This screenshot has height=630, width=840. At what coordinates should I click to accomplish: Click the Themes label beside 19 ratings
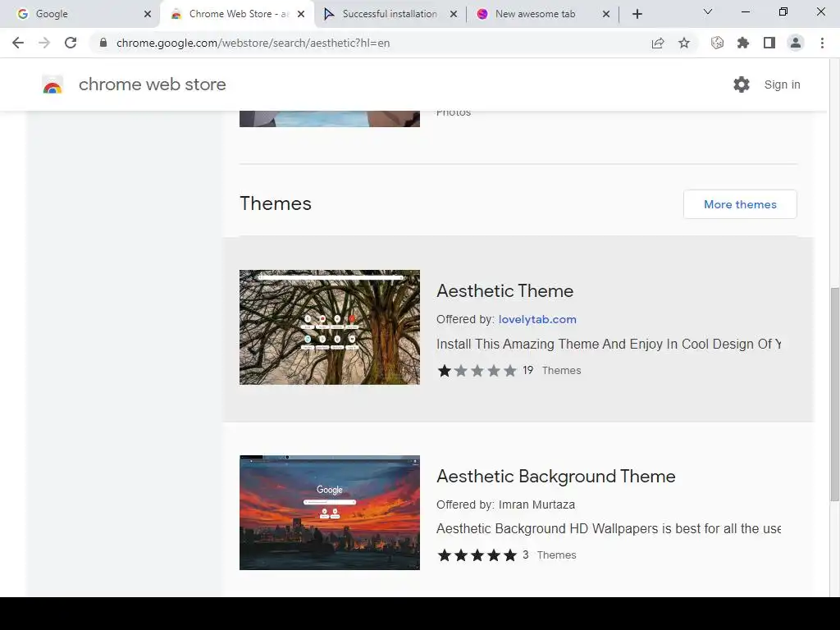pos(561,370)
